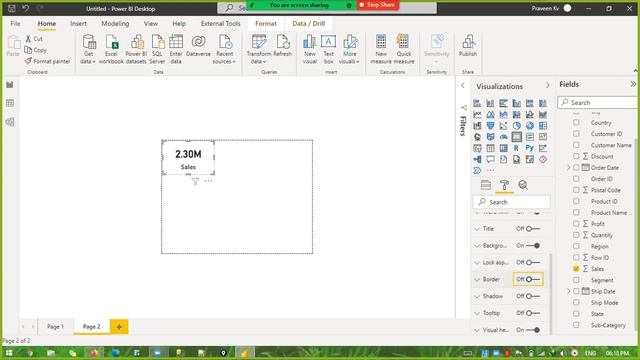The image size is (640, 360).
Task: Toggle the Tooltip switch
Action: click(533, 313)
